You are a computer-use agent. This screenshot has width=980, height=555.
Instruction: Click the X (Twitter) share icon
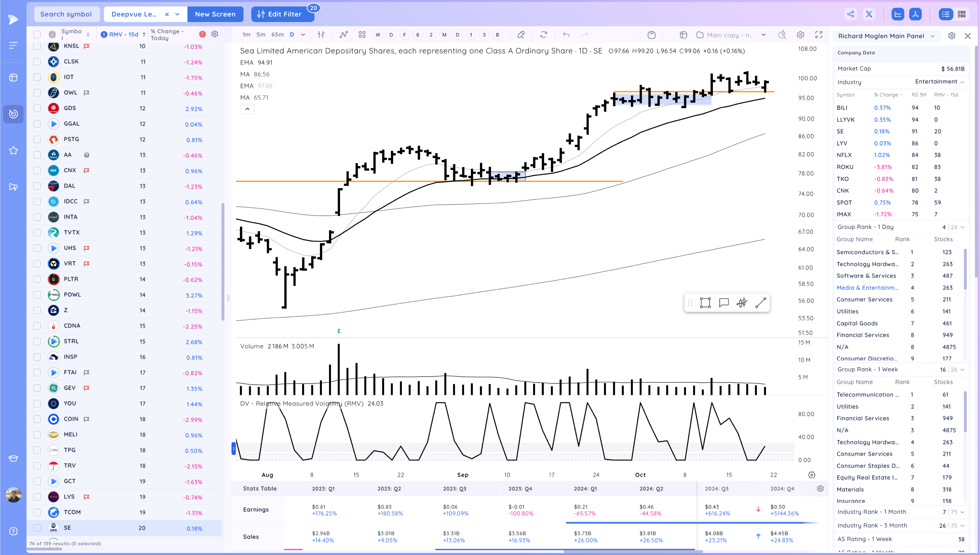(869, 14)
